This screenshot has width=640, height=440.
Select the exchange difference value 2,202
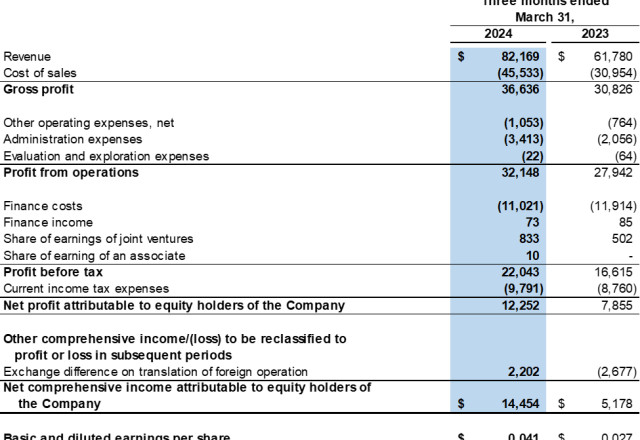(524, 371)
